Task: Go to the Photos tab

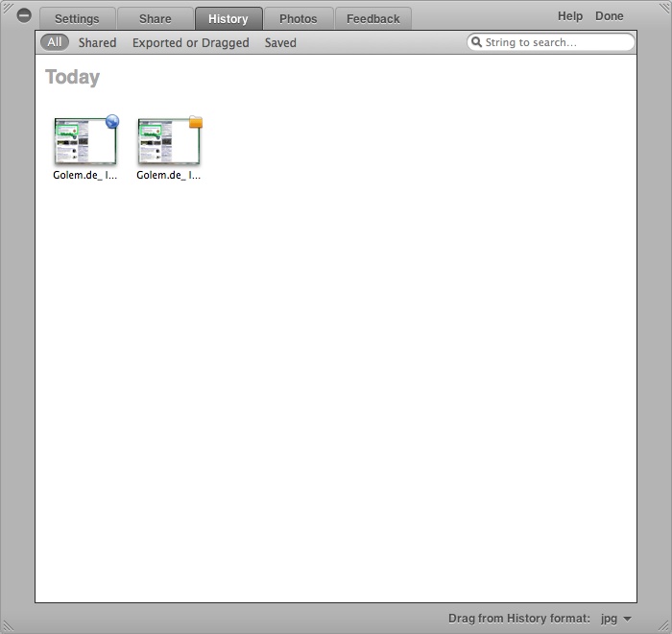Action: coord(299,19)
